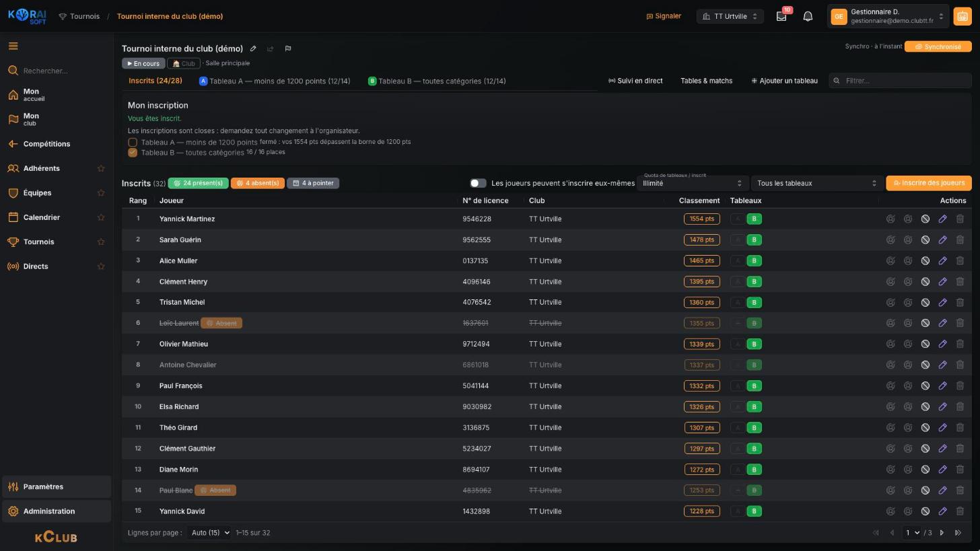Click the Inscrire des joueurs button
The width and height of the screenshot is (980, 551).
point(929,184)
